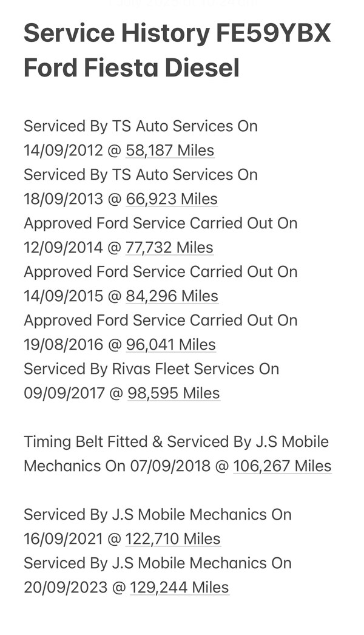
Task: Select the 77,732 Miles link
Action: pyautogui.click(x=169, y=248)
